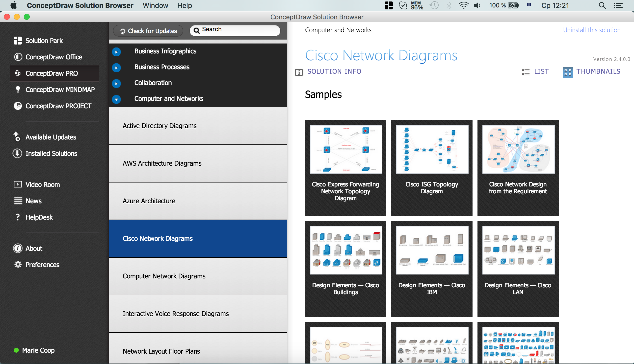Open the Video Room icon
This screenshot has height=364, width=634.
coord(17,184)
